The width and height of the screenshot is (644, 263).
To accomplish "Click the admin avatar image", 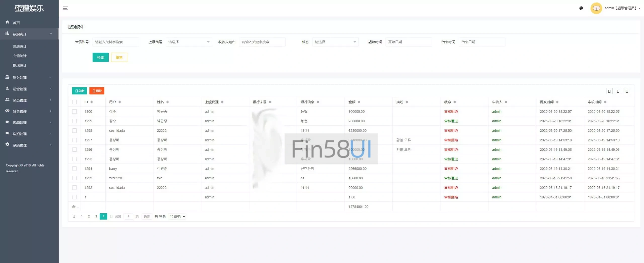I will click(596, 8).
